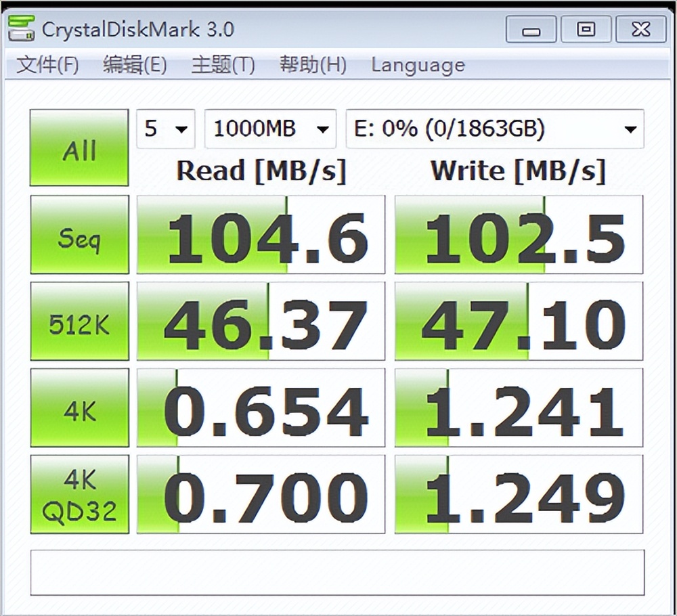This screenshot has width=677, height=616.
Task: Run all benchmarks with the All button
Action: (79, 148)
